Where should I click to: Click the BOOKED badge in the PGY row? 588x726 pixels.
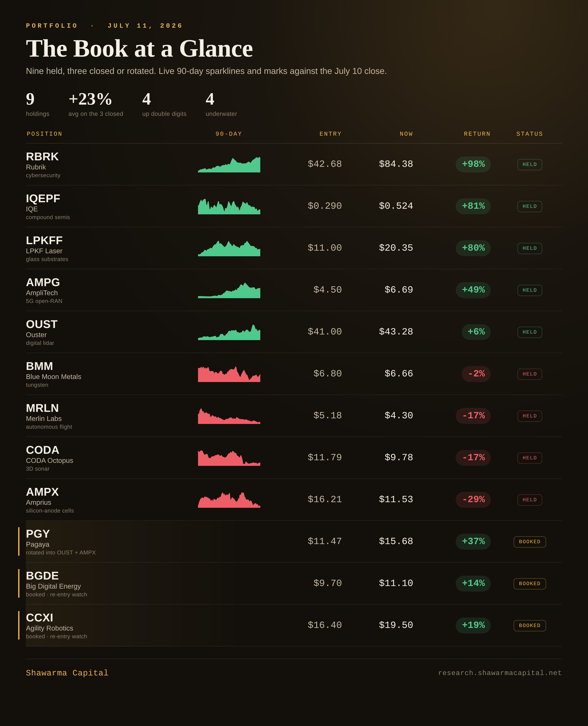530,542
